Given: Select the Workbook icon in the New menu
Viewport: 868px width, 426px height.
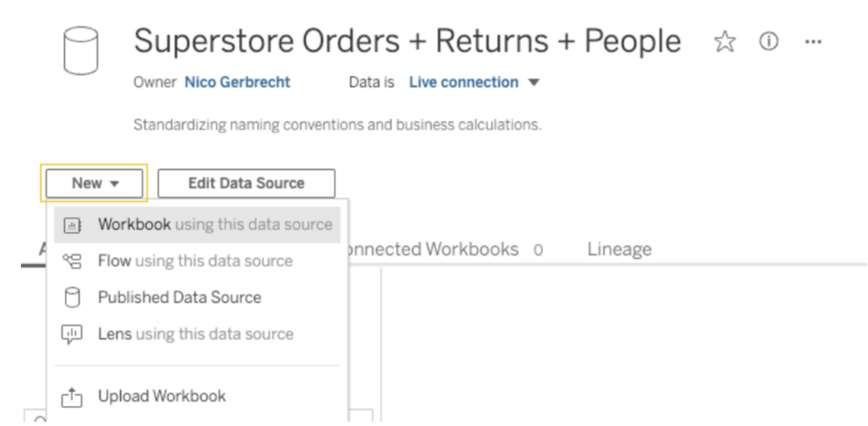Looking at the screenshot, I should click(73, 224).
